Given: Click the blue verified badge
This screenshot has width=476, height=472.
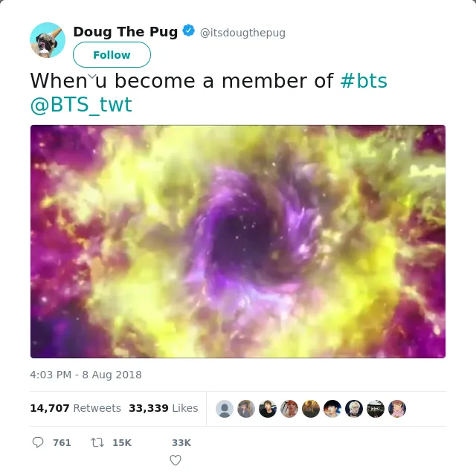Looking at the screenshot, I should pos(188,30).
